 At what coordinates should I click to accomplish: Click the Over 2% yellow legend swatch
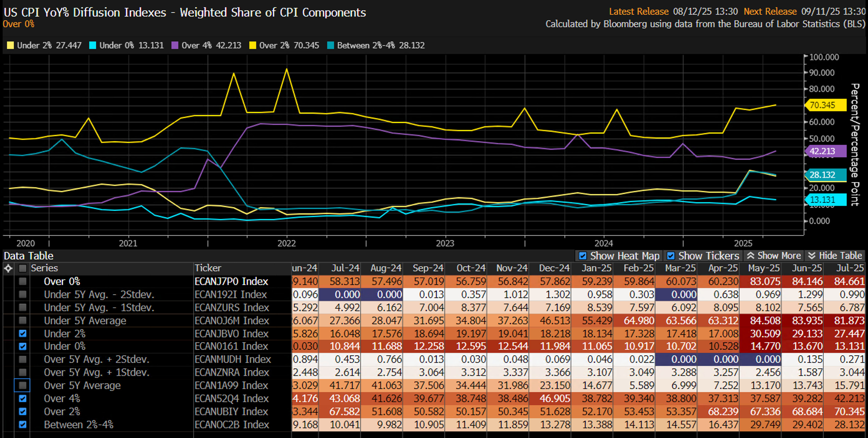(x=252, y=45)
